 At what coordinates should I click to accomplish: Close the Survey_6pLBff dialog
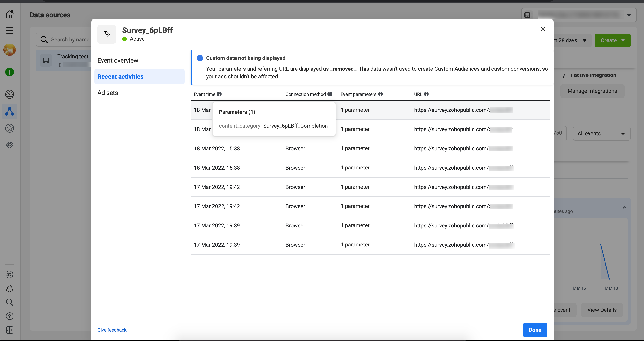(x=542, y=29)
